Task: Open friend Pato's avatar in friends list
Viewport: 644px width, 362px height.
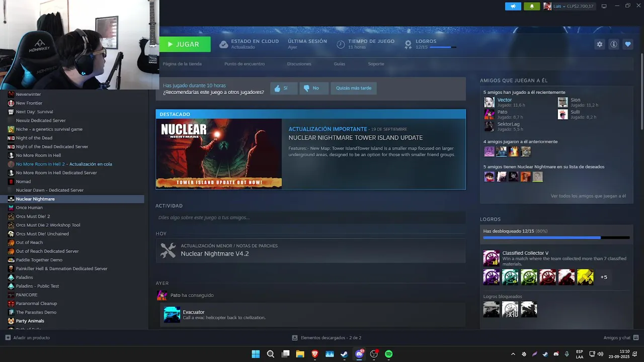Action: [x=489, y=114]
